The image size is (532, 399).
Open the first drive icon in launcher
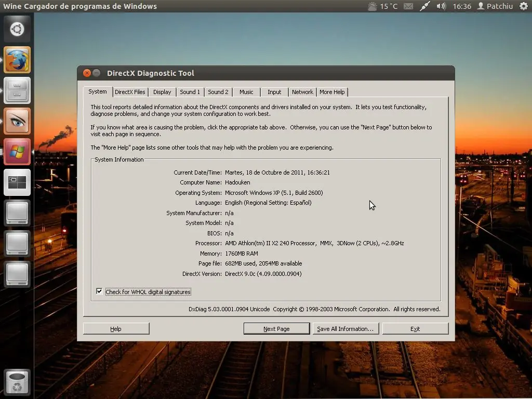[17, 212]
